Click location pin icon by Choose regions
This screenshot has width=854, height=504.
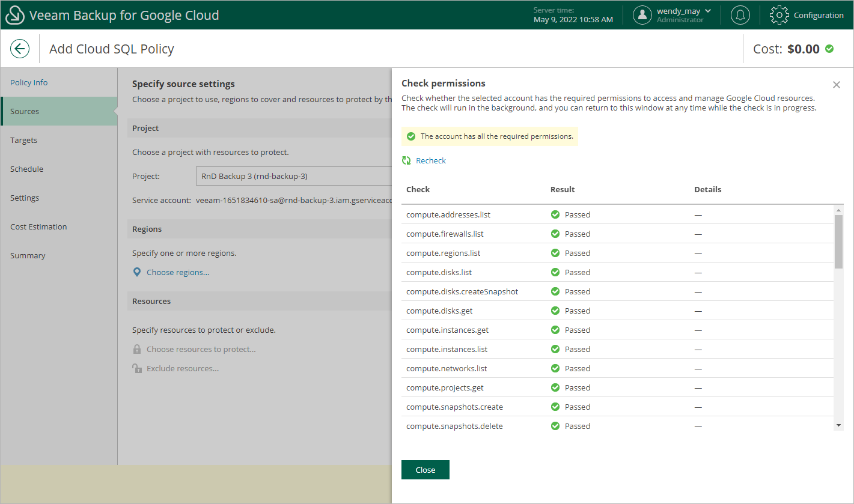click(x=137, y=272)
